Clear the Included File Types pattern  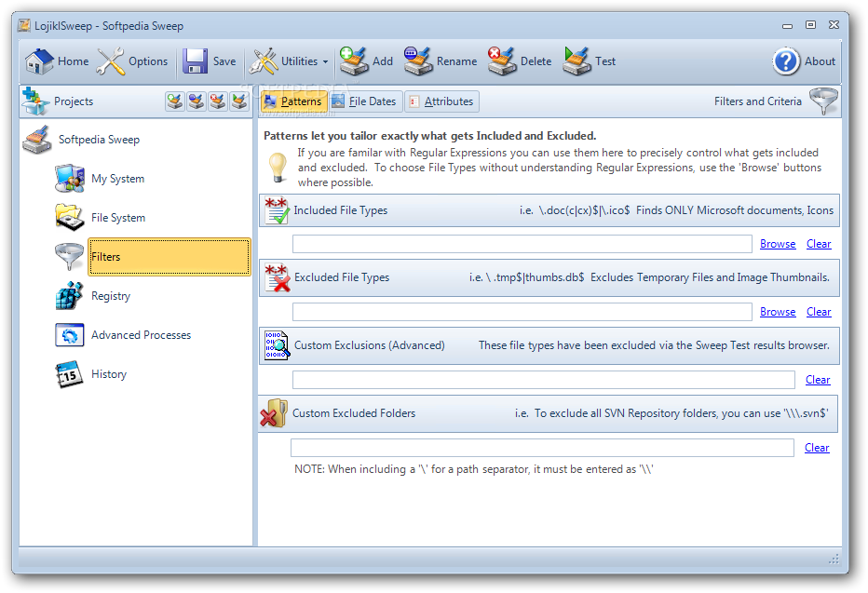pos(819,244)
